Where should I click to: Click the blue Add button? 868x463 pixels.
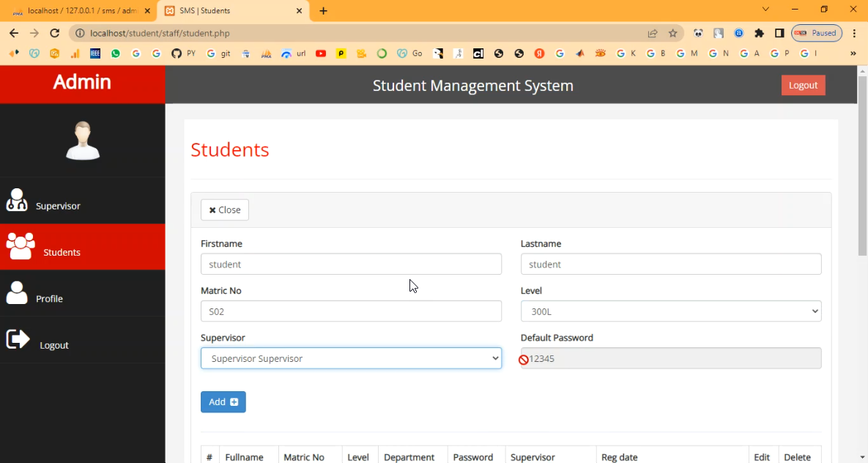click(x=223, y=402)
